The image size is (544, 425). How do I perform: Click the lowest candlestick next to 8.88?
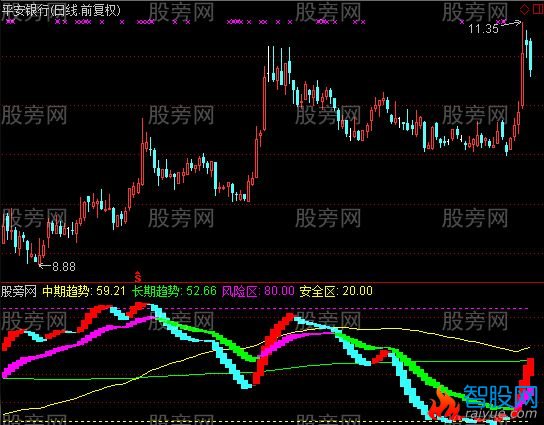(40, 252)
